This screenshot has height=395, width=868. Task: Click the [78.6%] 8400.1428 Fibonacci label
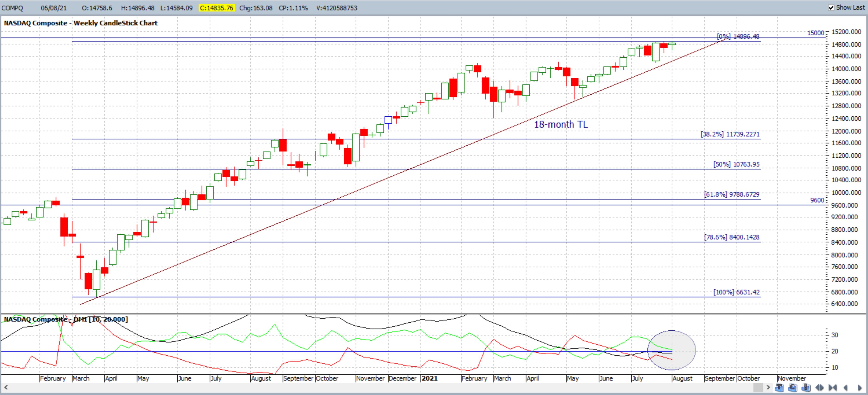(732, 237)
